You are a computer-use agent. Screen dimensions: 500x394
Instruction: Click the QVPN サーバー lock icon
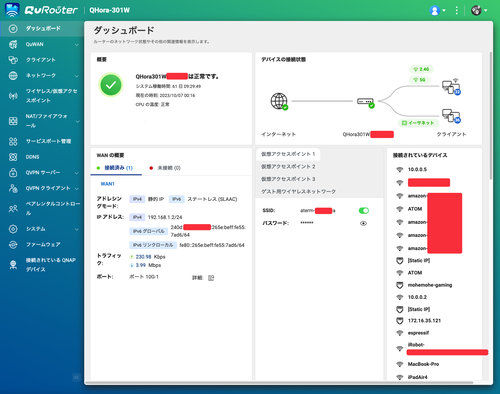point(13,173)
